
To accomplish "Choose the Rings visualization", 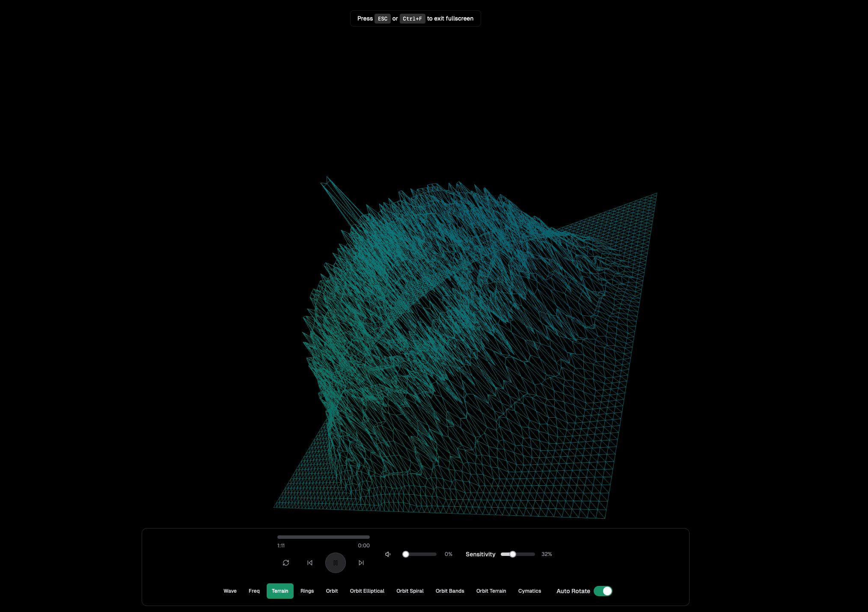I will tap(307, 591).
